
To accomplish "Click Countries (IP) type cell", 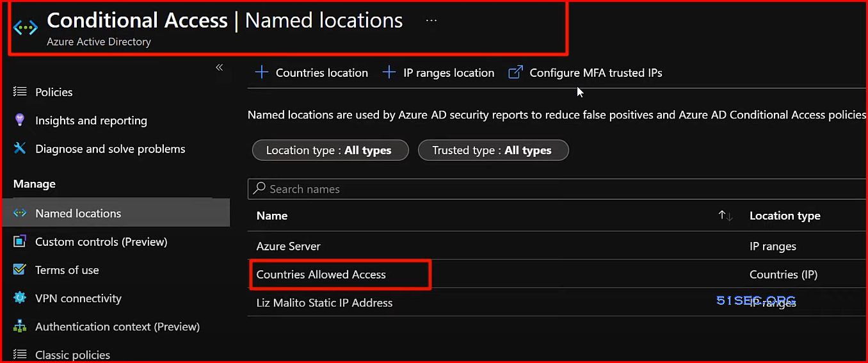I will click(x=784, y=274).
